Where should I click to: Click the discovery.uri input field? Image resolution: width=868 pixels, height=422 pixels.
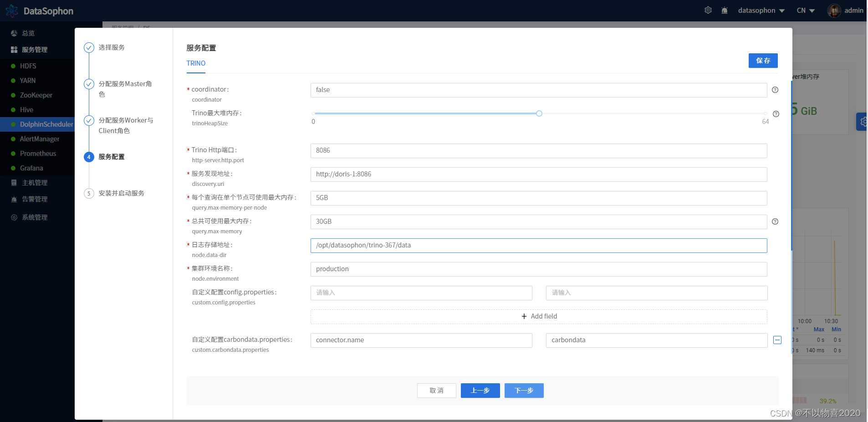pos(539,175)
